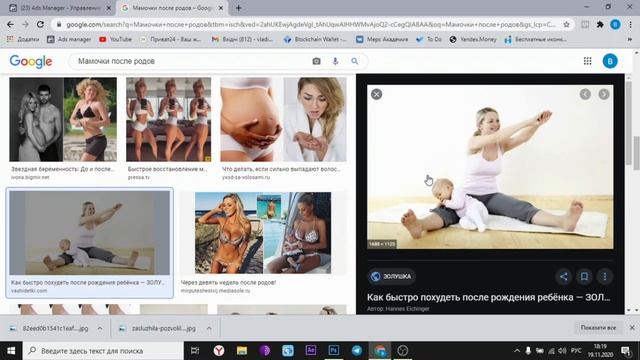Click the page vertical scrollbar
This screenshot has height=360, width=640.
pyautogui.click(x=636, y=153)
